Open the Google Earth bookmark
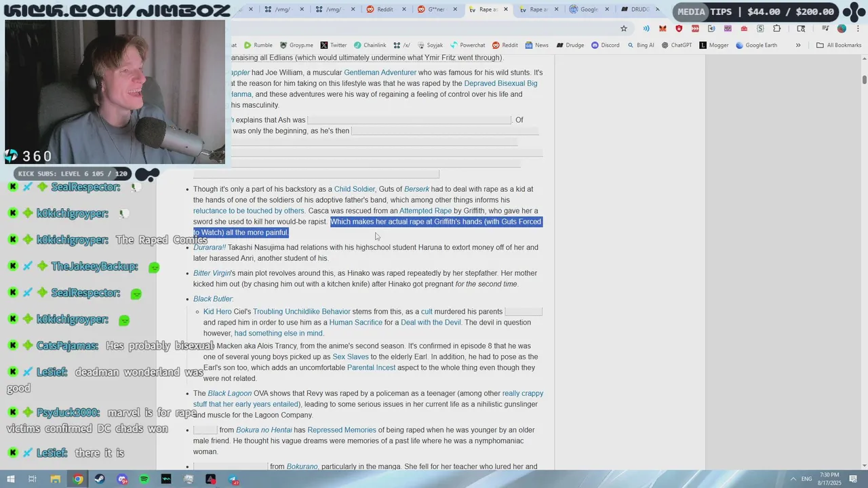The width and height of the screenshot is (868, 488). 756,45
